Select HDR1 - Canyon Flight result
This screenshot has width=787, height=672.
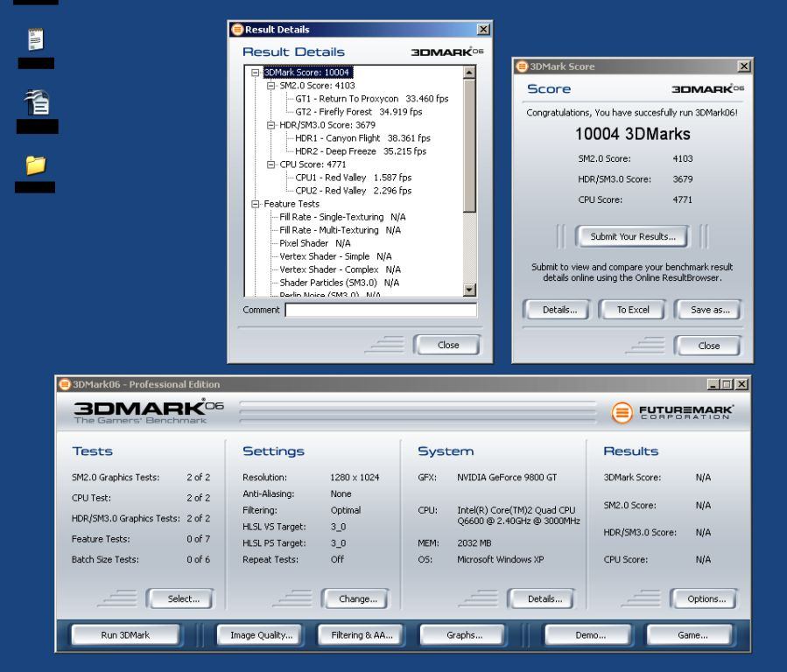pos(362,138)
